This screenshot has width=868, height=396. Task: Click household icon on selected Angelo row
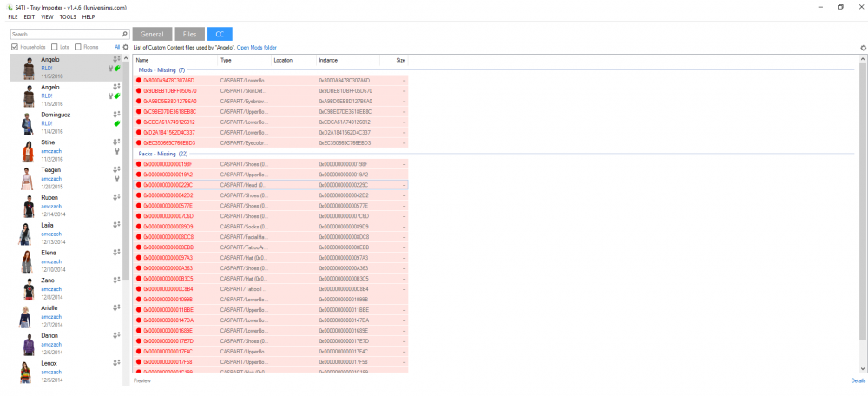pyautogui.click(x=116, y=59)
